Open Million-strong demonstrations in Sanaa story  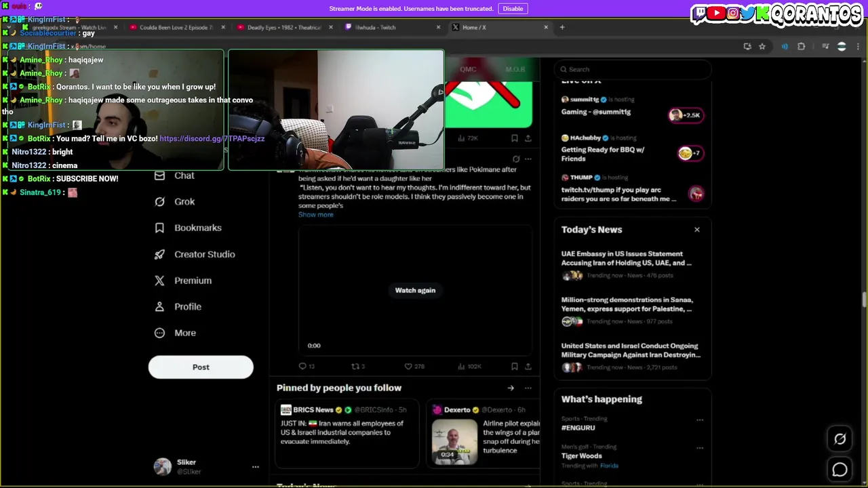(632, 312)
